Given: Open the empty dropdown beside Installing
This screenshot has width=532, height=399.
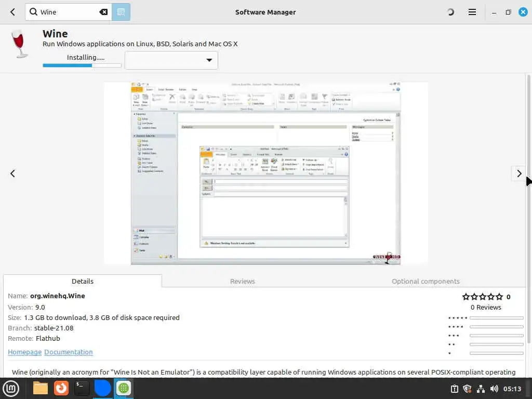Looking at the screenshot, I should [x=171, y=60].
